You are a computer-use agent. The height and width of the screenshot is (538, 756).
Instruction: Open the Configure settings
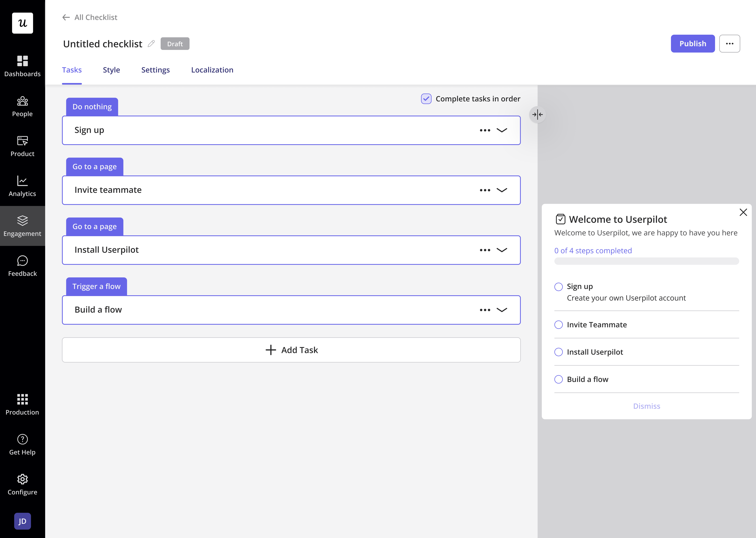(x=22, y=484)
